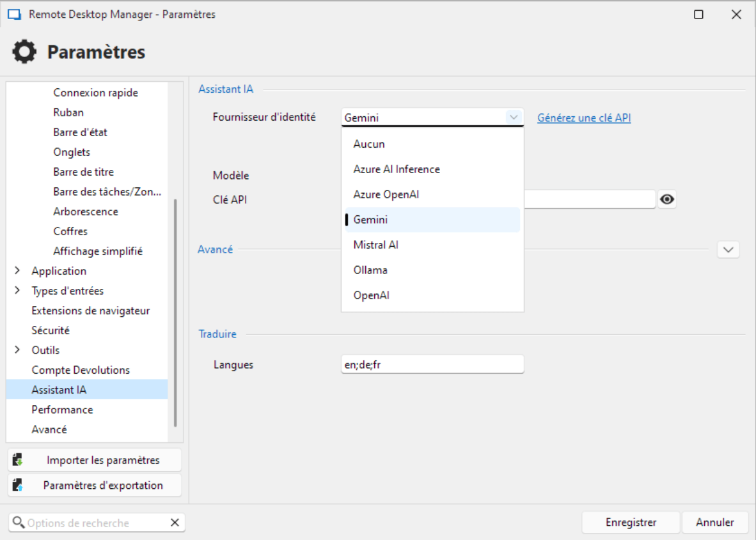Click the Langues text field

(x=432, y=365)
